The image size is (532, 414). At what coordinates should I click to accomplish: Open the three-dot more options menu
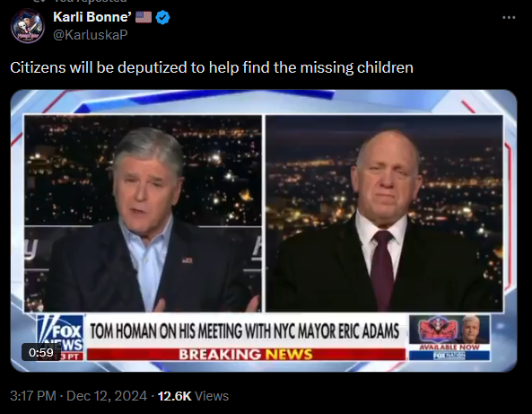(509, 17)
